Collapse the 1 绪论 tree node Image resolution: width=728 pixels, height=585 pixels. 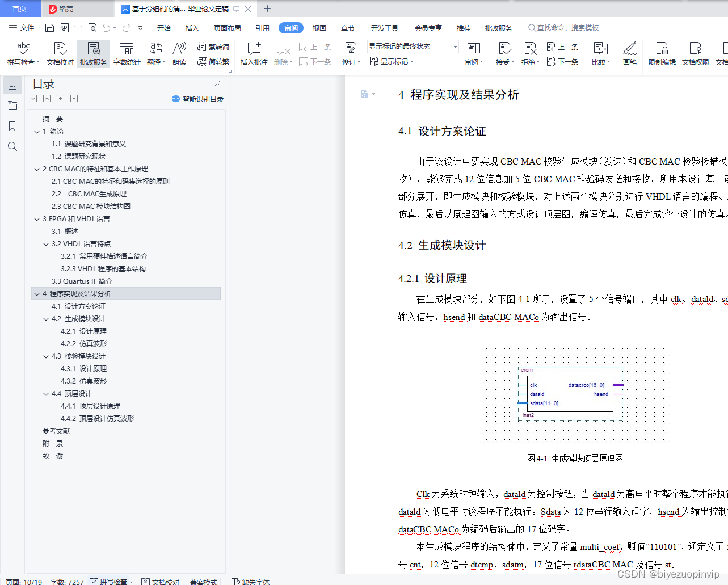point(37,132)
